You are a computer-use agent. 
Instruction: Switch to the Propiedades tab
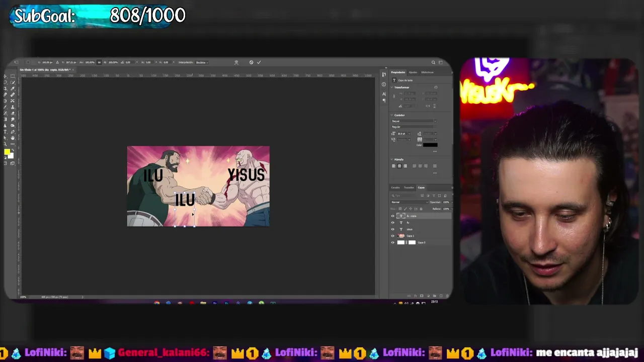pos(398,72)
